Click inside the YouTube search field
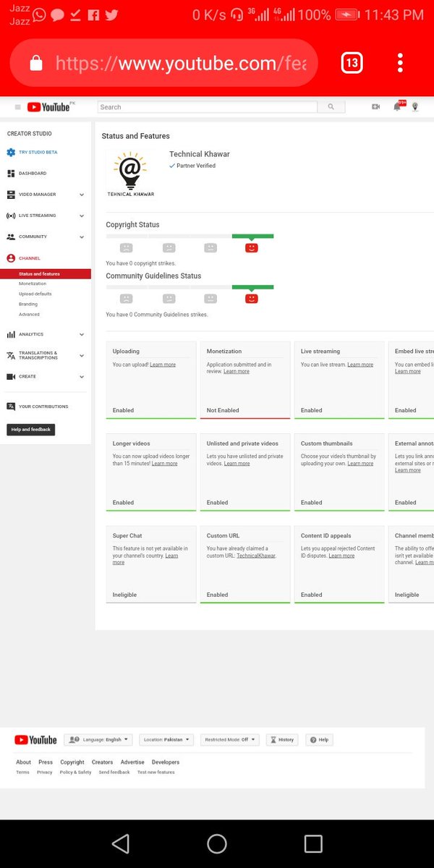The width and height of the screenshot is (434, 868). [208, 107]
